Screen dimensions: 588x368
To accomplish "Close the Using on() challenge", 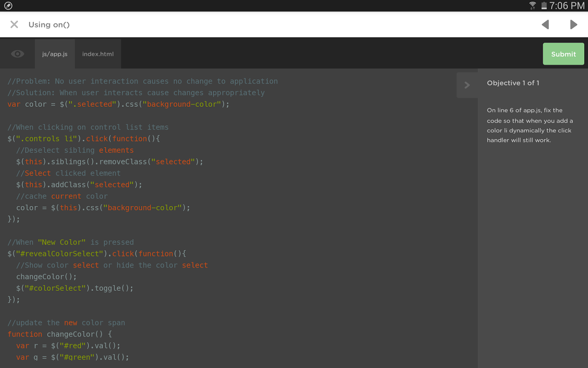I will 14,25.
